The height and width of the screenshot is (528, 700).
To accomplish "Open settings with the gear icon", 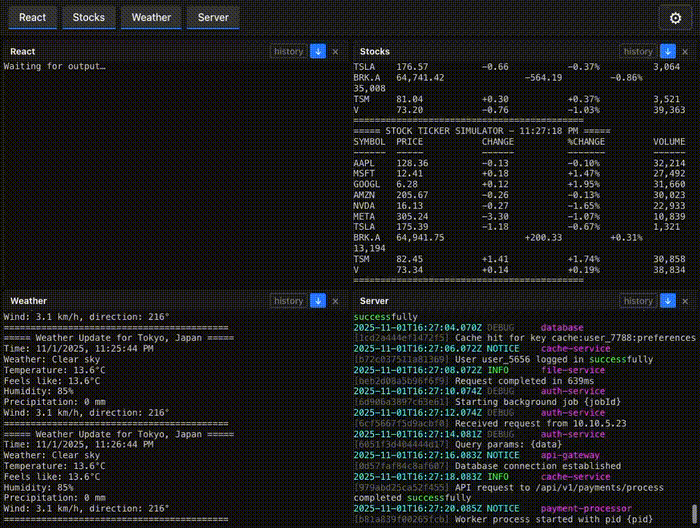I will pos(675,18).
